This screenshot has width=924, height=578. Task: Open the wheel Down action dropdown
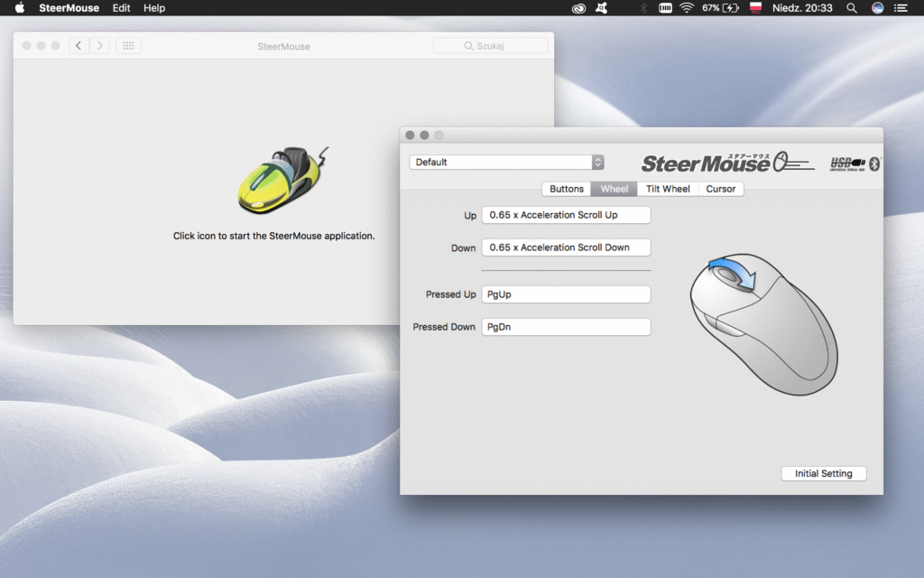(x=566, y=247)
